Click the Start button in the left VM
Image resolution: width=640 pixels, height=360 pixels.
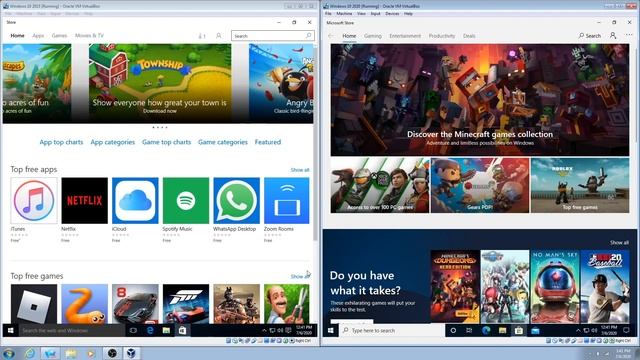click(x=11, y=330)
